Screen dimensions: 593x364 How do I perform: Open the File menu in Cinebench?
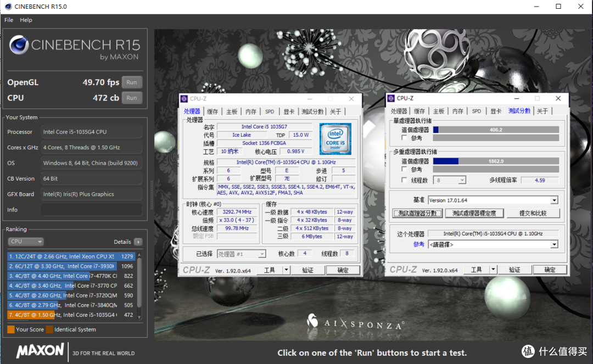(x=9, y=20)
